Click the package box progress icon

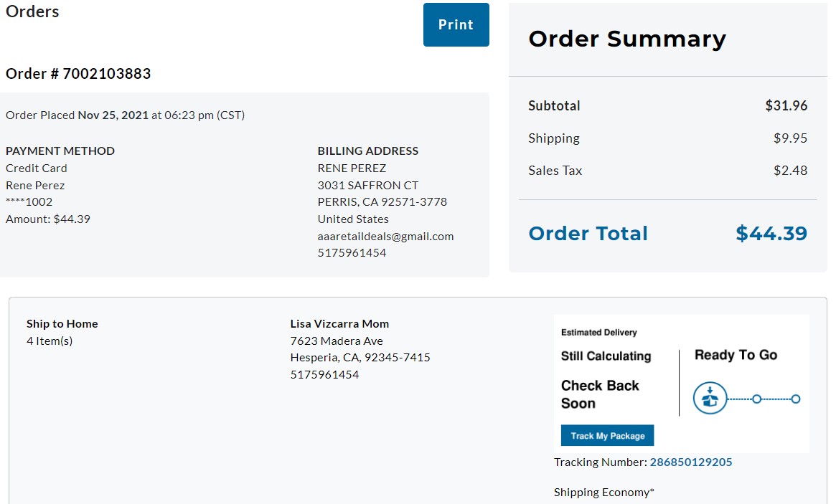pos(710,398)
